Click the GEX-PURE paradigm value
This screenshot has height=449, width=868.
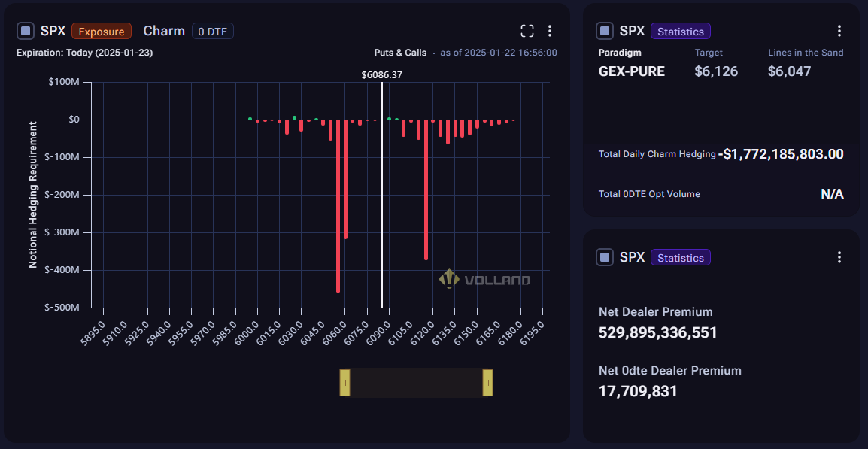[632, 71]
